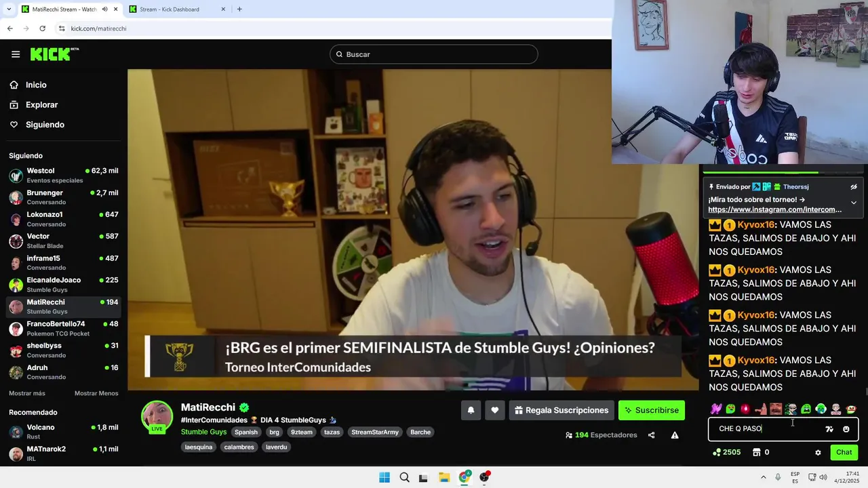Collapse list with Mostrar Menos
The width and height of the screenshot is (868, 488).
[96, 393]
